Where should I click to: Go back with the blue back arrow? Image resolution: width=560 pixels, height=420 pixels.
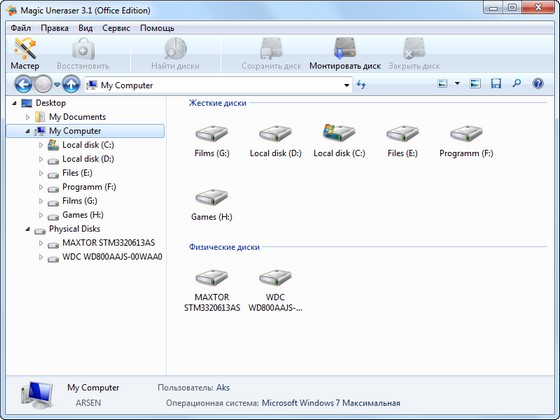coord(23,85)
